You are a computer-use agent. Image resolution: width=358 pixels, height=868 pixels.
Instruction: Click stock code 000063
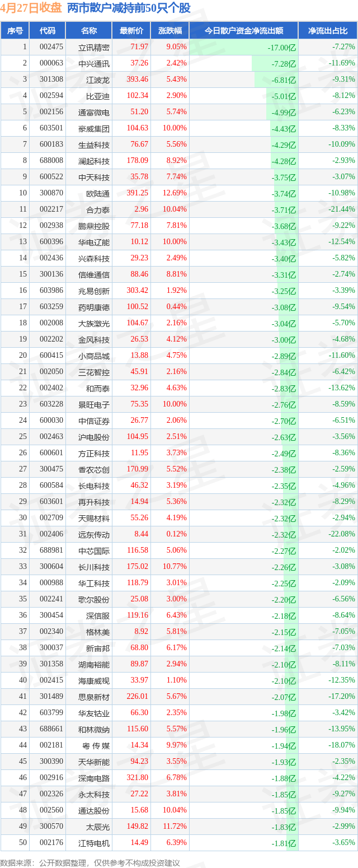click(51, 63)
